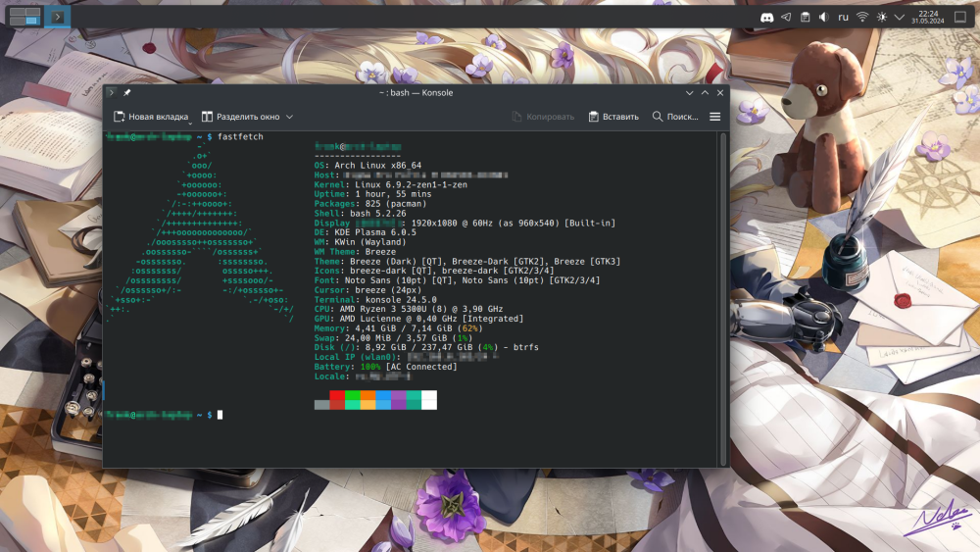
Task: Click the Konsole task manager icon in panel
Action: click(59, 17)
